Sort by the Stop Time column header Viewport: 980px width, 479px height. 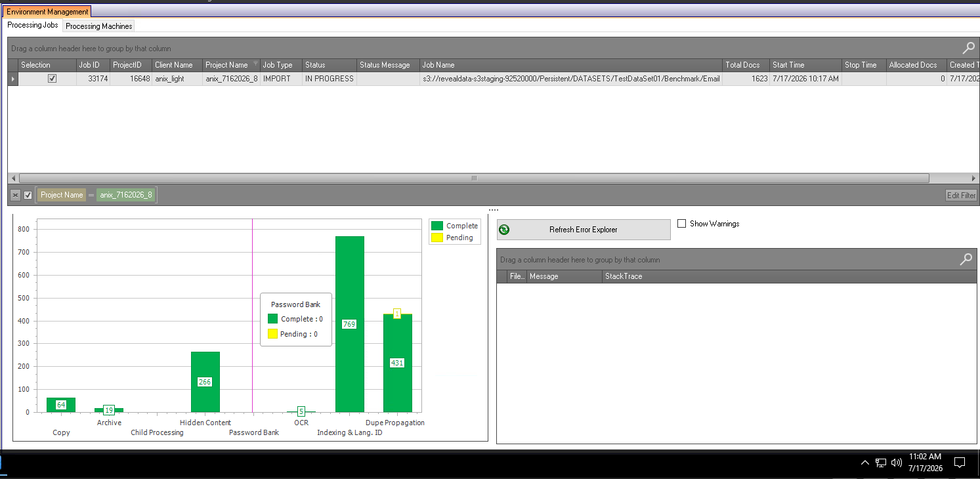point(864,65)
